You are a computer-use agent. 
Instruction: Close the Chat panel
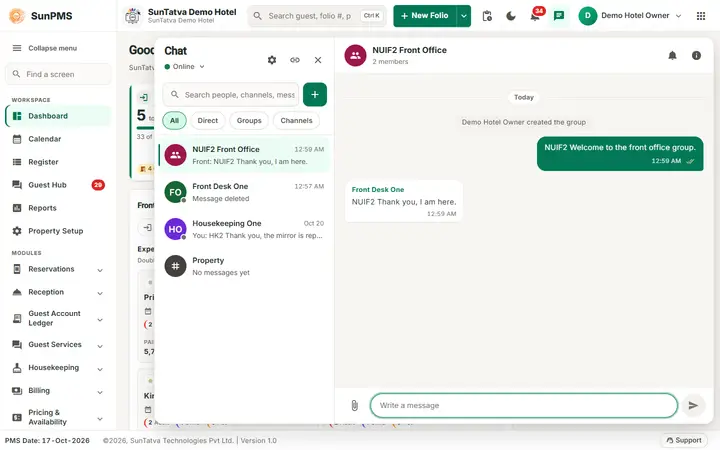pos(318,60)
